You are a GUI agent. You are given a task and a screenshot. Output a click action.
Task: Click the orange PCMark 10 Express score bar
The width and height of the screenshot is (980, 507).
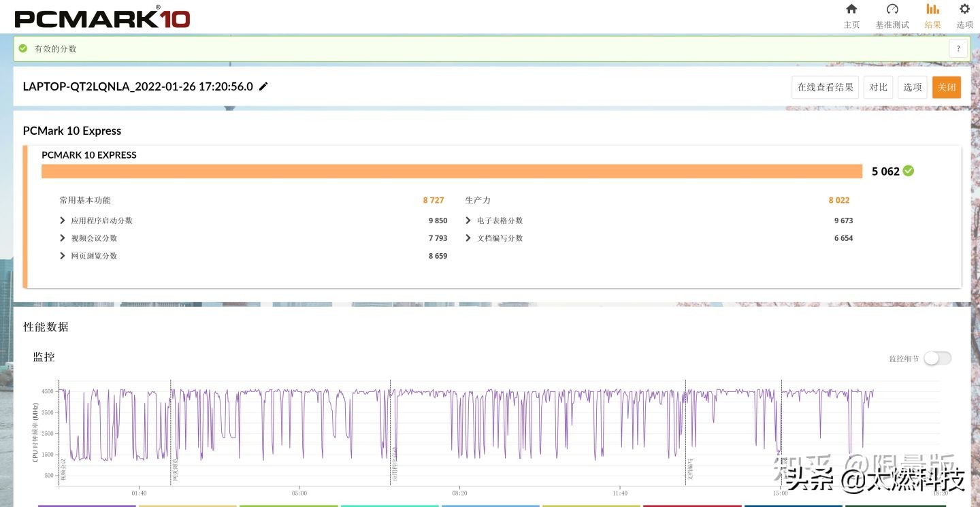coord(452,171)
